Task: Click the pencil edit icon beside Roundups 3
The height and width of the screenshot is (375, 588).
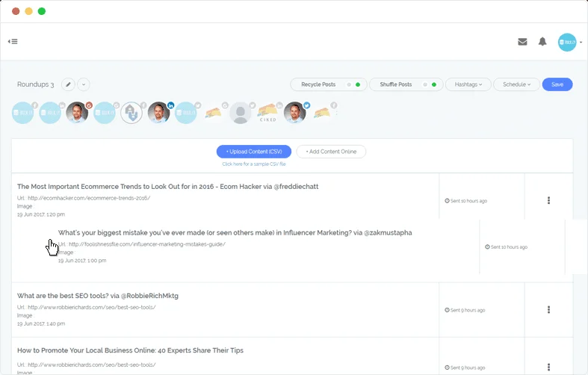Action: tap(68, 84)
